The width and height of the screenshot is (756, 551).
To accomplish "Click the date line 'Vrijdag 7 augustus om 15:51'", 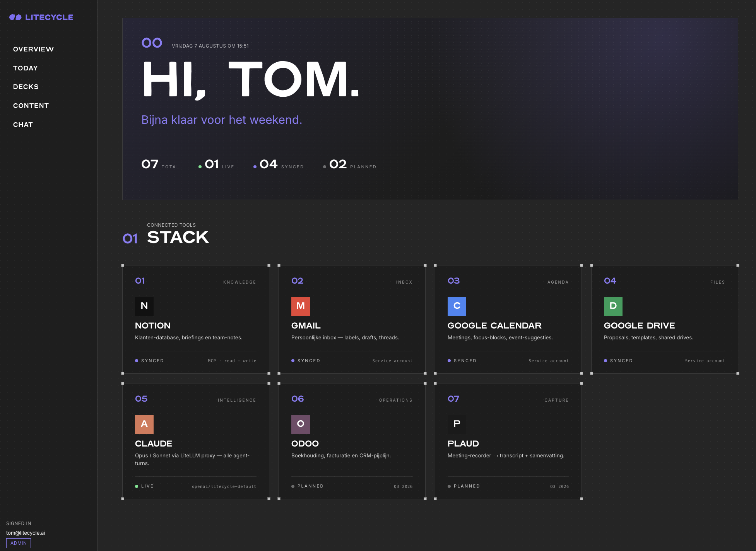I will (x=210, y=46).
